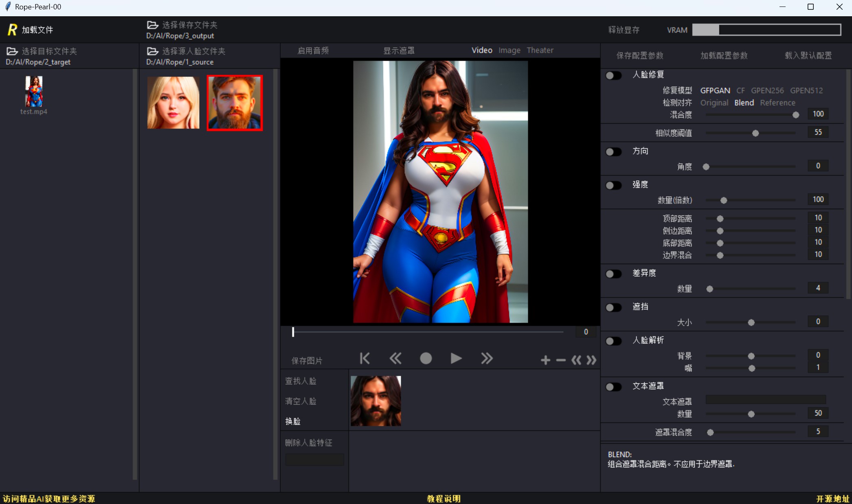Click 查找人脸 find faces
Screen dimensions: 852x504
[301, 381]
